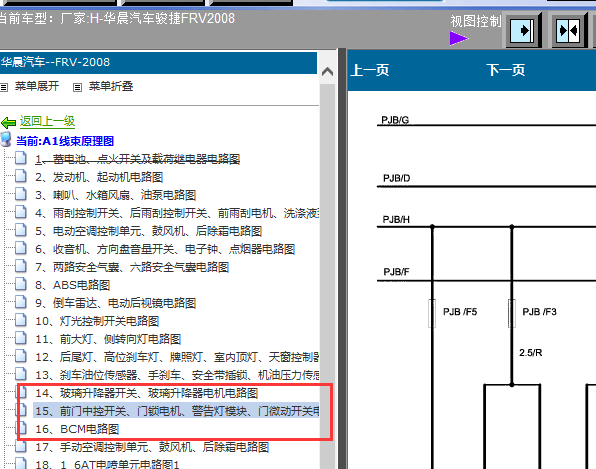Screen dimensions: 596x469
Task: Open 14、玻璃升降器开关、玻璃升降器电机电路图
Action: tap(147, 393)
